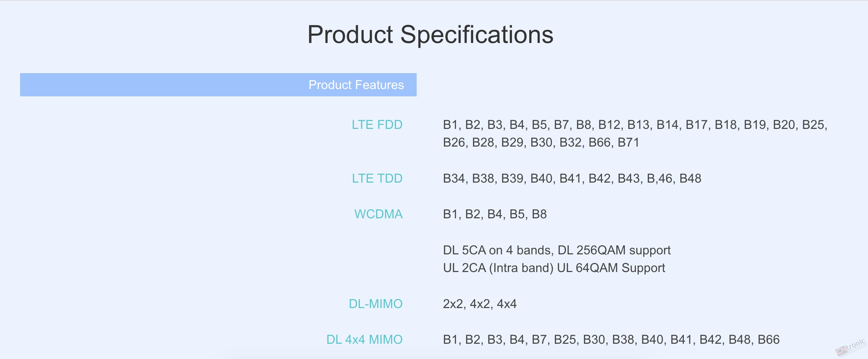Click the B66 entry in 4x4 MIMO row
The width and height of the screenshot is (868, 359).
(769, 340)
